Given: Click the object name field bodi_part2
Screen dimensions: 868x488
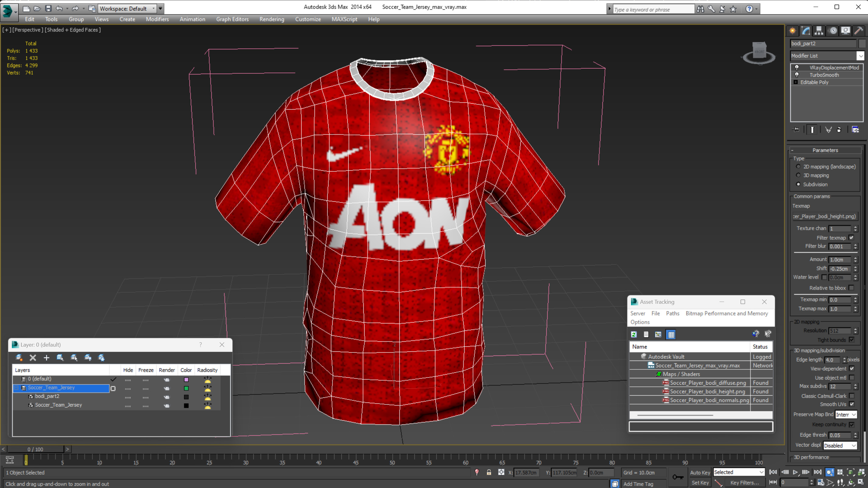Looking at the screenshot, I should pyautogui.click(x=824, y=43).
